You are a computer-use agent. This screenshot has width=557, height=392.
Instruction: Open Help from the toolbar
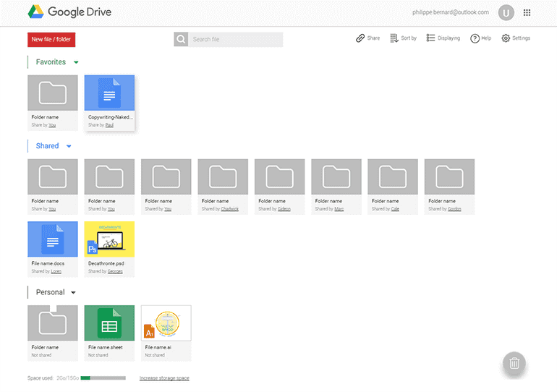point(480,38)
